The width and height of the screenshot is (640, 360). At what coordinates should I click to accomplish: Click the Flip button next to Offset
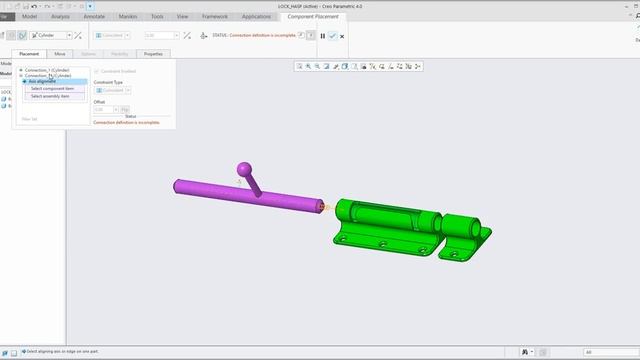[125, 109]
